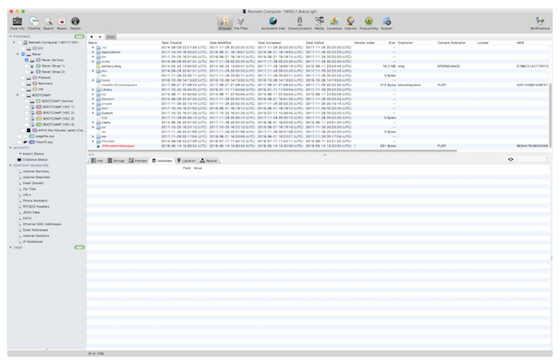This screenshot has width=560, height=364.
Task: Switch to the Preview tab
Action: [x=138, y=161]
